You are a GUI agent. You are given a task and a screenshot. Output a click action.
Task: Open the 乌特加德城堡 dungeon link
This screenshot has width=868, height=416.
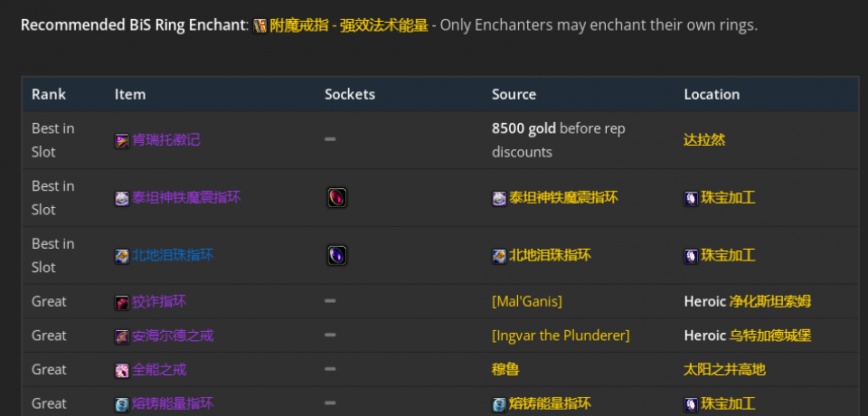click(770, 336)
